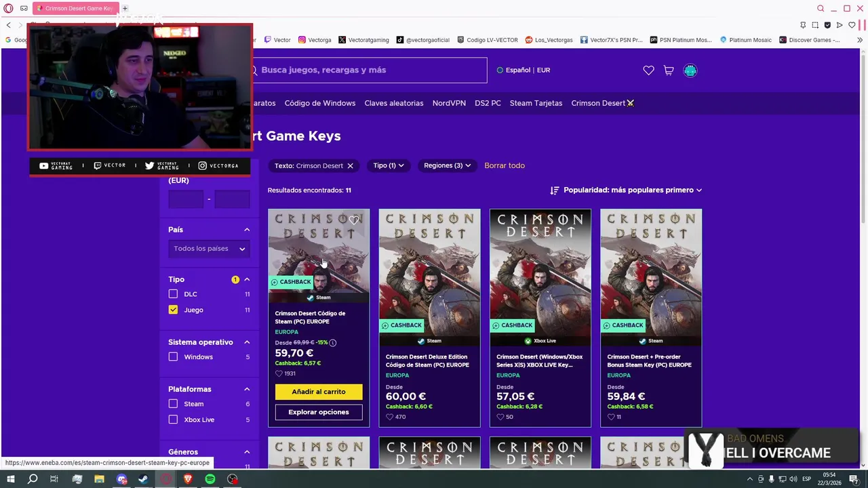
Task: Open the Popularidad sort dropdown
Action: click(626, 190)
